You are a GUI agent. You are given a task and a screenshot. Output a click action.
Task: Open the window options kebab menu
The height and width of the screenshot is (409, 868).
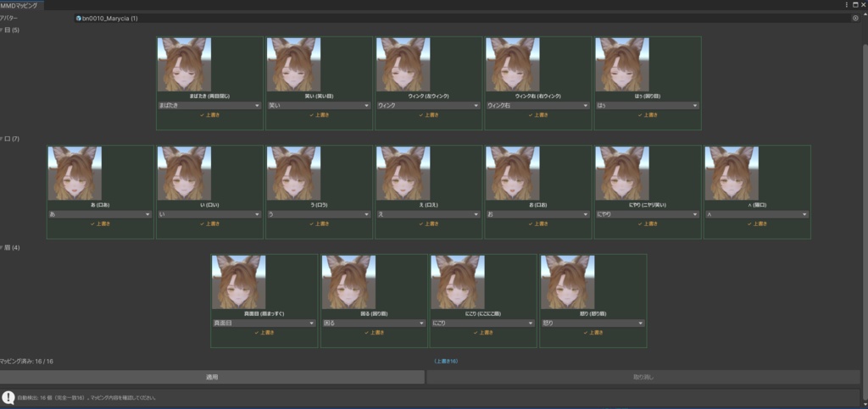click(x=847, y=4)
